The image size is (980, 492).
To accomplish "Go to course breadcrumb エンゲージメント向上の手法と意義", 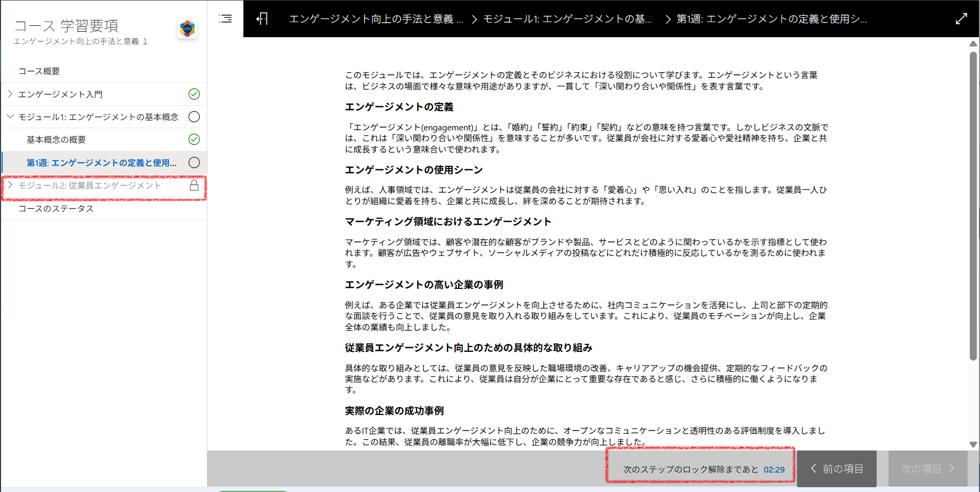I will [376, 19].
